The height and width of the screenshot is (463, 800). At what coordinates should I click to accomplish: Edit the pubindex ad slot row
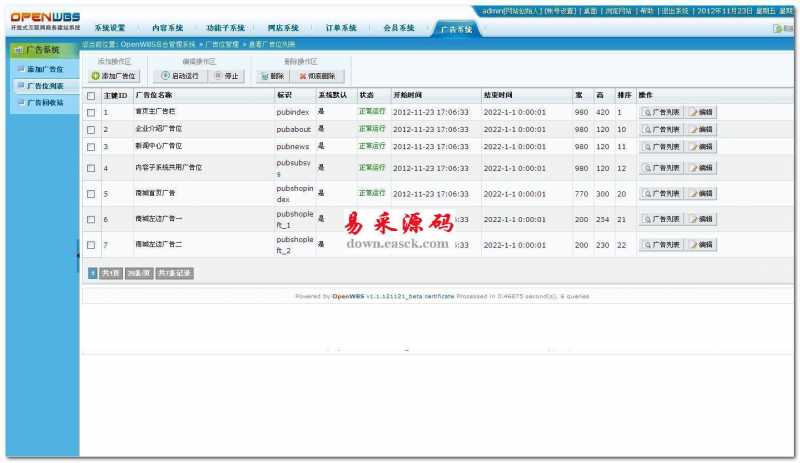(x=701, y=112)
